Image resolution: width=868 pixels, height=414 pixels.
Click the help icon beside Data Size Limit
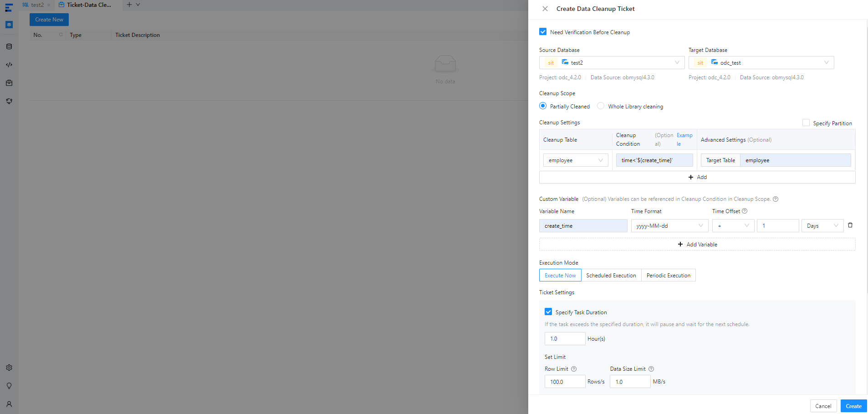coord(651,369)
